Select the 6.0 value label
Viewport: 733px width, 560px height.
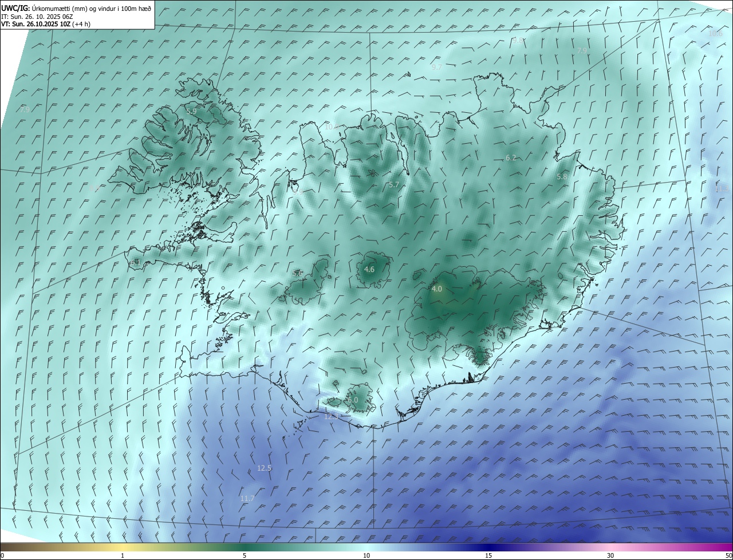(353, 400)
